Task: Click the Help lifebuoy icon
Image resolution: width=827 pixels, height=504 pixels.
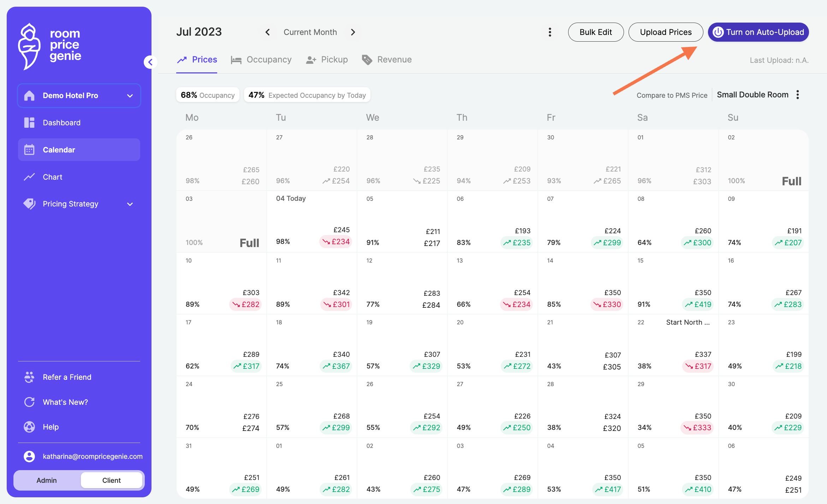Action: 29,427
